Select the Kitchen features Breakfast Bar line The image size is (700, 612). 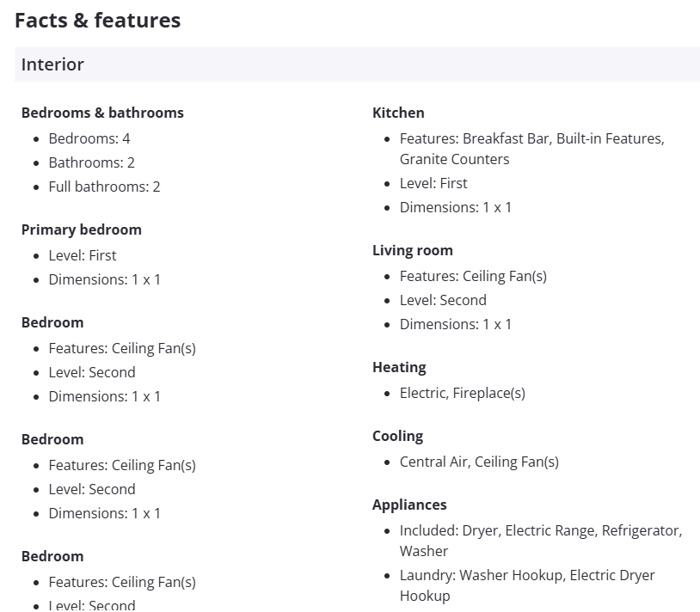click(x=531, y=138)
